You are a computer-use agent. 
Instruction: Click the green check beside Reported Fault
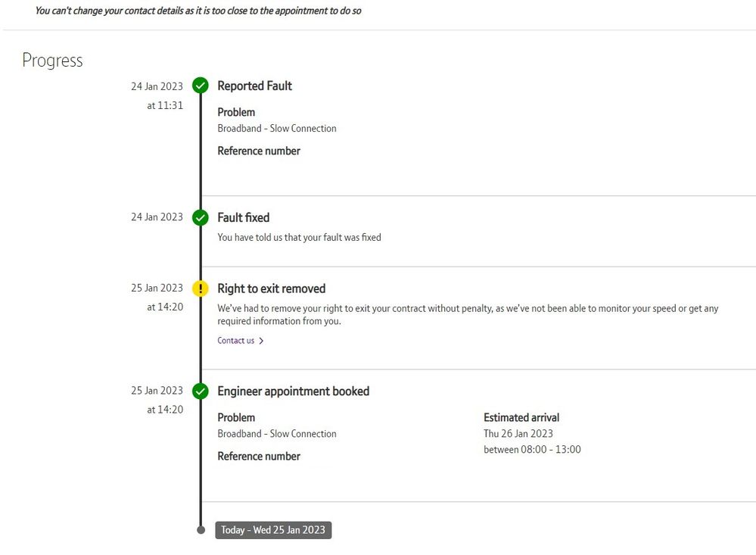(201, 86)
